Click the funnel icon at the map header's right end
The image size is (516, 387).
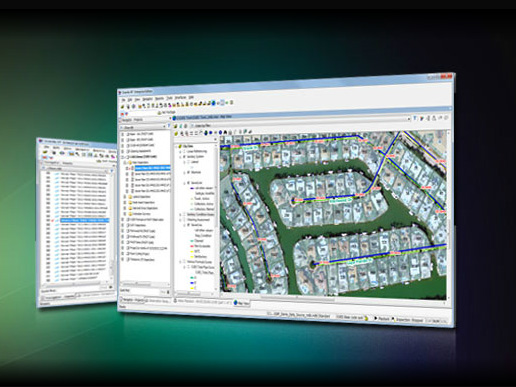415,118
